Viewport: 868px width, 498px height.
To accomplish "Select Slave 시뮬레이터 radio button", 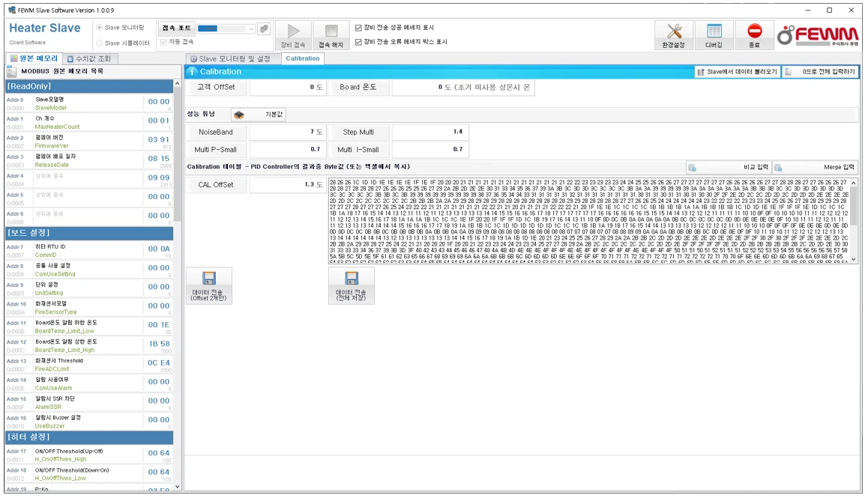I will click(x=100, y=43).
